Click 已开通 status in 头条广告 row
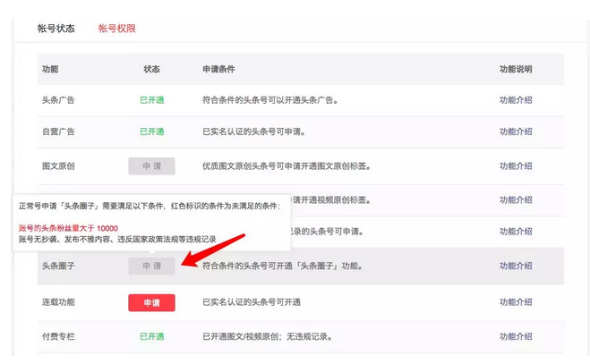 pos(152,100)
